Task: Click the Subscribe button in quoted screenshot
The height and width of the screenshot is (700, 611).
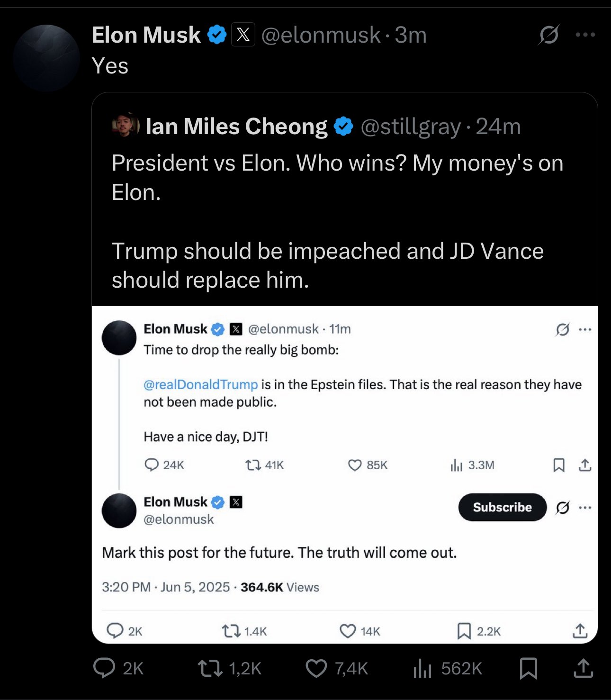Action: tap(502, 507)
